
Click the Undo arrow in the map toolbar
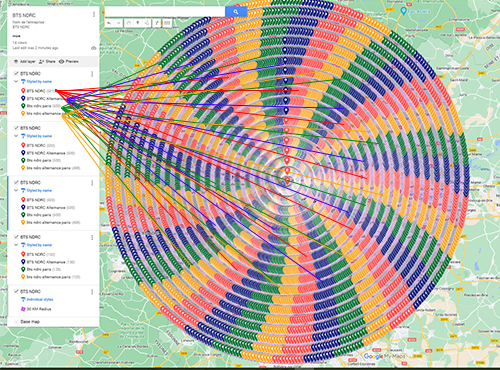click(x=109, y=23)
